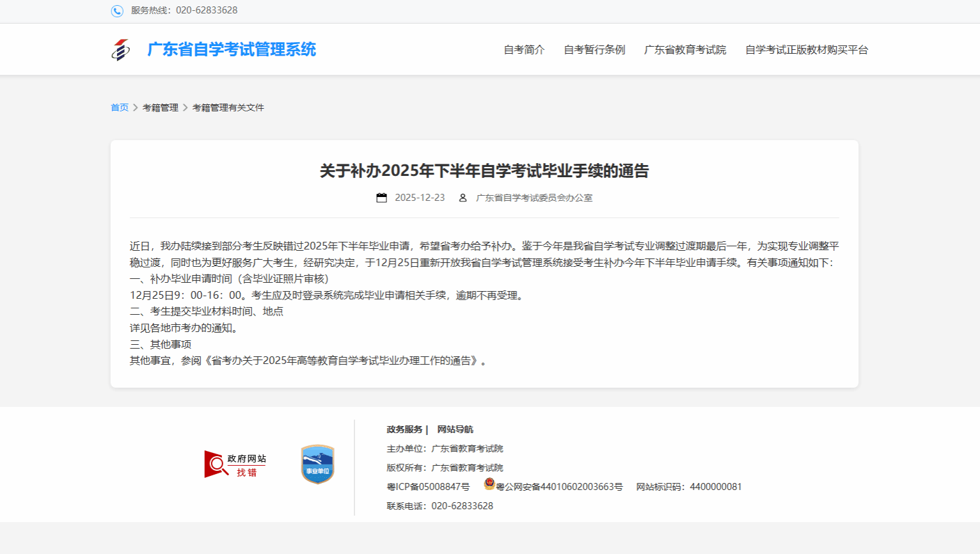
Task: Return to 首页 via breadcrumb
Action: [x=120, y=107]
